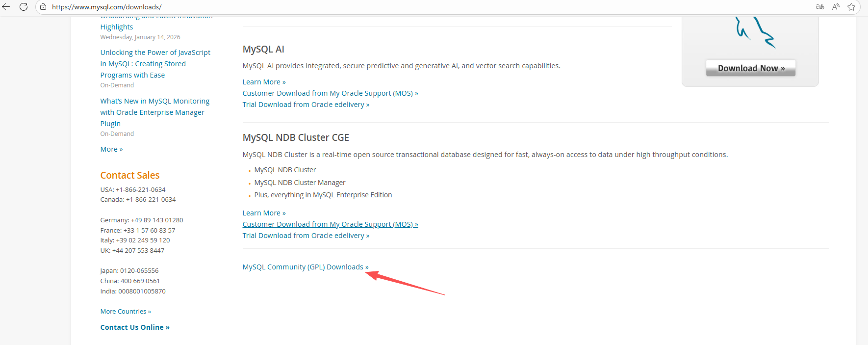This screenshot has width=868, height=345.
Task: Open the translate page icon
Action: [x=819, y=7]
